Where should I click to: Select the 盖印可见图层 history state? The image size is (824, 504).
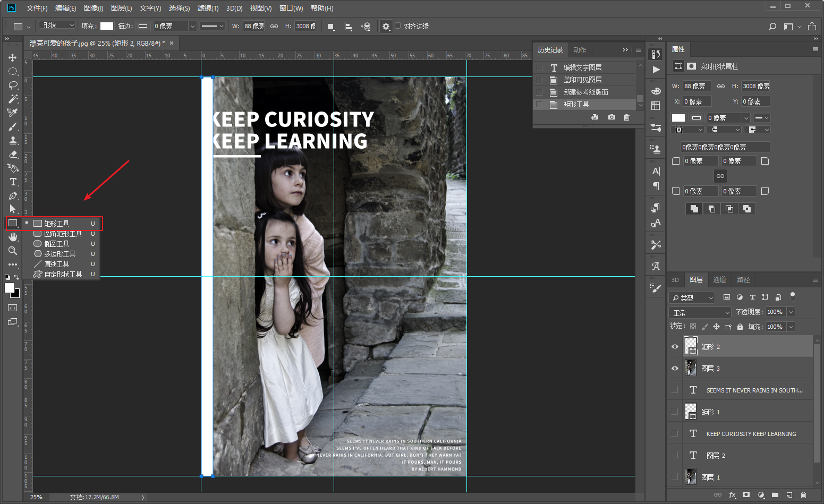582,80
